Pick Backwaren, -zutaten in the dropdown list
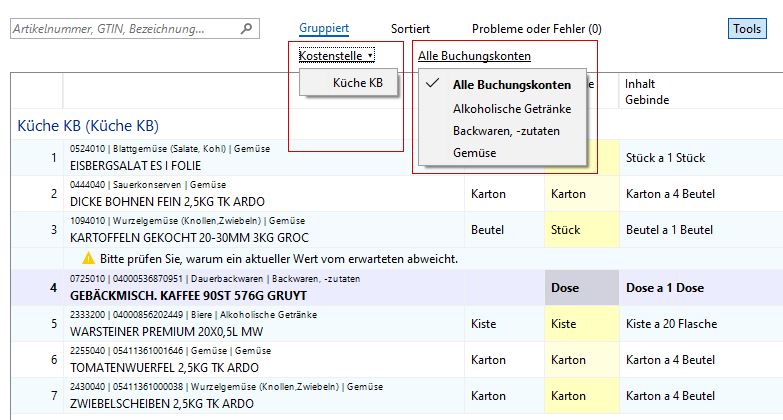 click(506, 130)
